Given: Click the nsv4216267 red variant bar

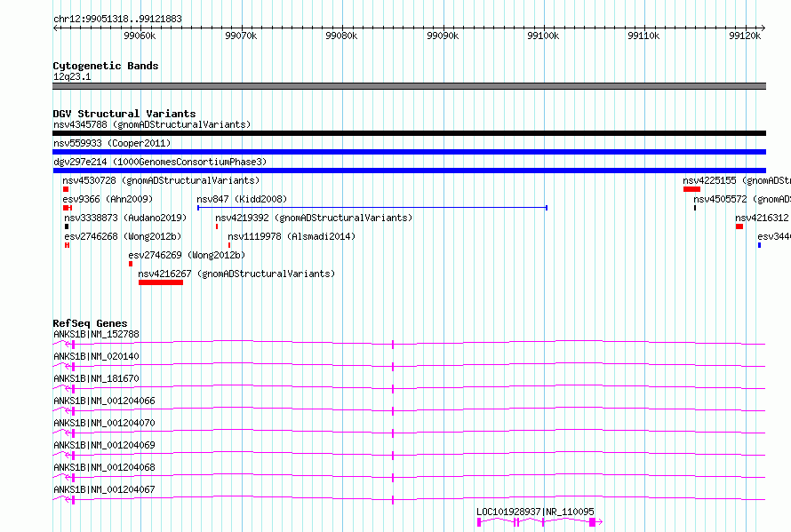Looking at the screenshot, I should (x=161, y=282).
